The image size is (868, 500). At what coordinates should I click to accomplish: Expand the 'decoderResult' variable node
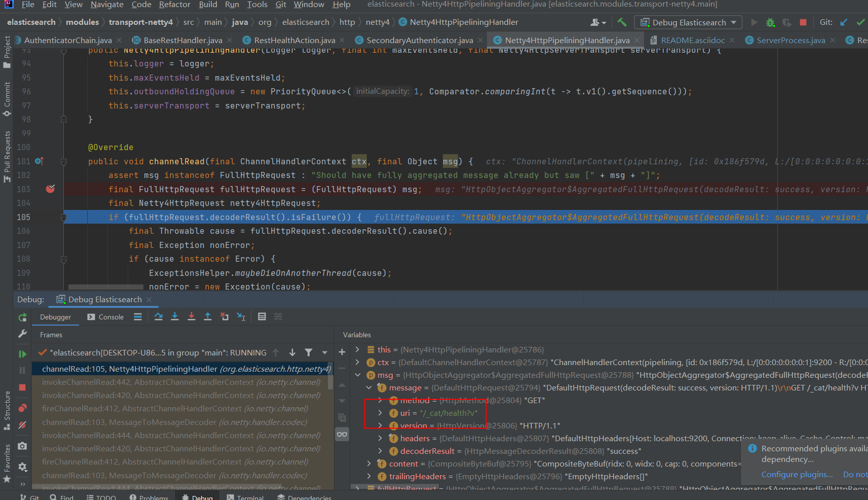[380, 451]
